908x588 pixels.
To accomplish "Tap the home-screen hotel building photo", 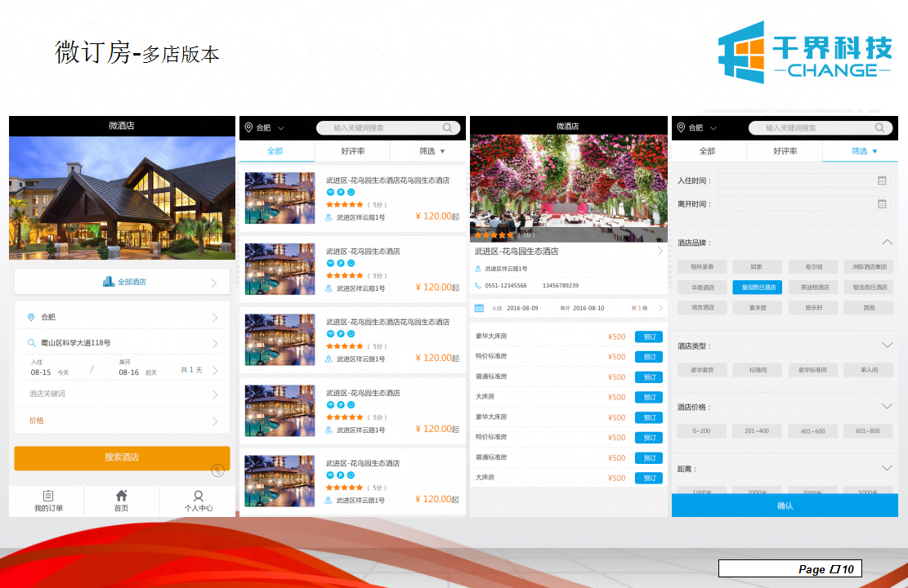I will click(123, 198).
